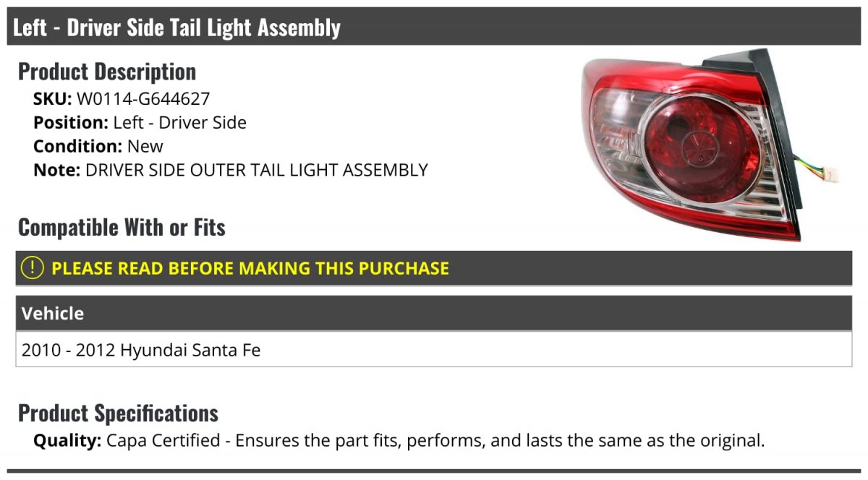Select the 2010 - 2012 Hyundai Santa Fe row
868x480 pixels.
[141, 351]
